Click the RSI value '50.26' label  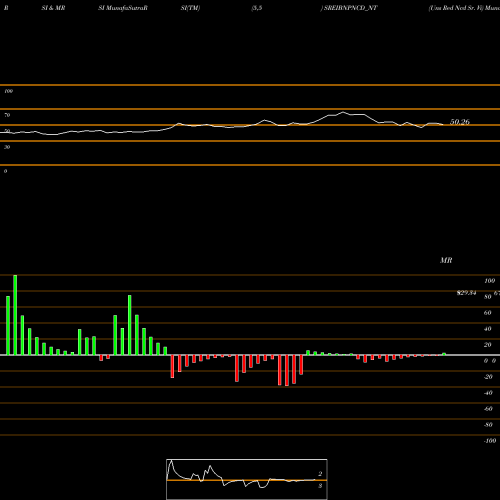tap(460, 122)
